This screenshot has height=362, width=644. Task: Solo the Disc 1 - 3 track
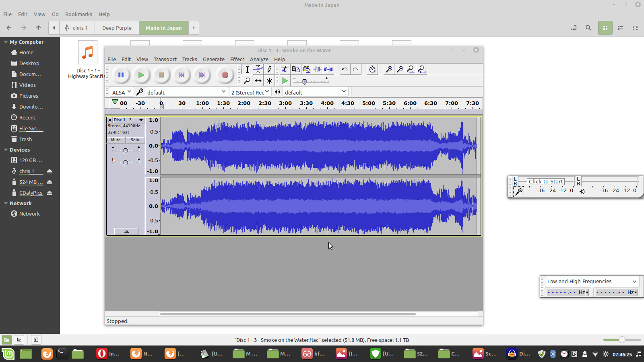[135, 140]
